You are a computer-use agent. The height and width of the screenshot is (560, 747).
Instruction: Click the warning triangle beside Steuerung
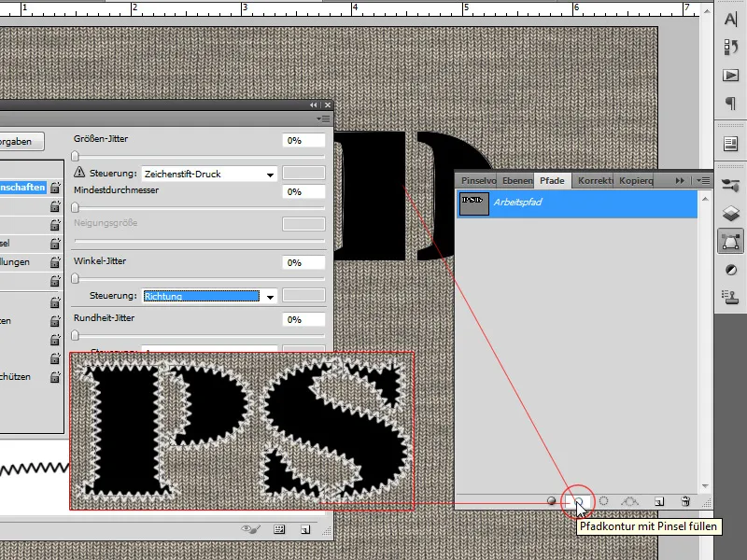click(79, 173)
